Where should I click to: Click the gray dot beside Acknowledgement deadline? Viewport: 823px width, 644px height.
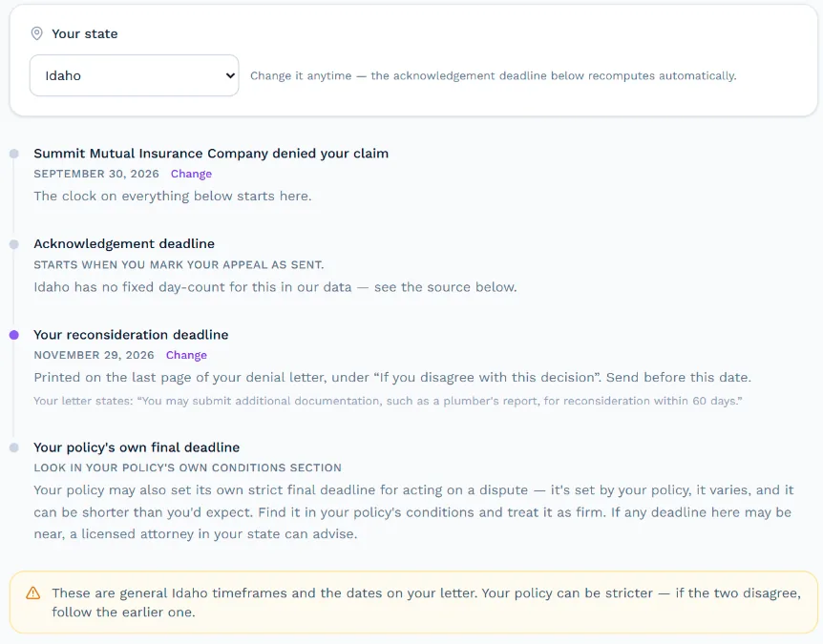(x=14, y=244)
